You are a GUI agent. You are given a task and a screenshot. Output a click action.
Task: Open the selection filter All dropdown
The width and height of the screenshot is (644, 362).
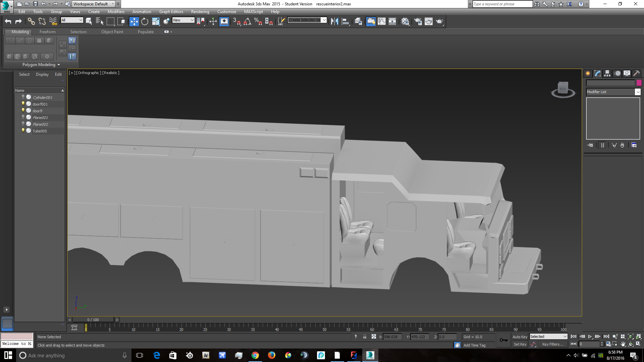tap(72, 20)
